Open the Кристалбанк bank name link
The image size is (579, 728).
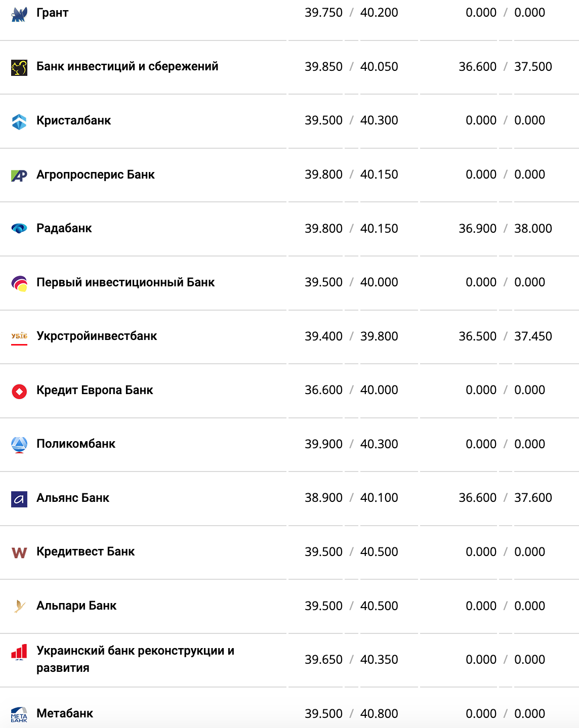coord(73,120)
